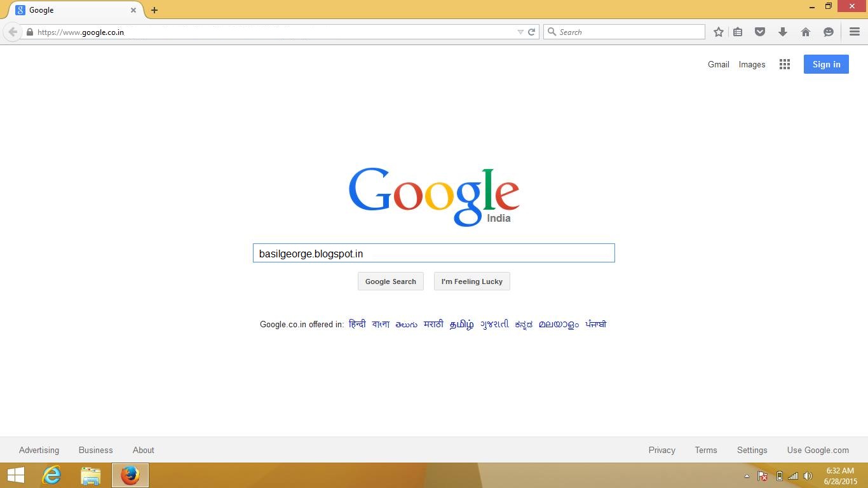Click the Use Google.com link
Viewport: 868px width, 488px height.
818,450
